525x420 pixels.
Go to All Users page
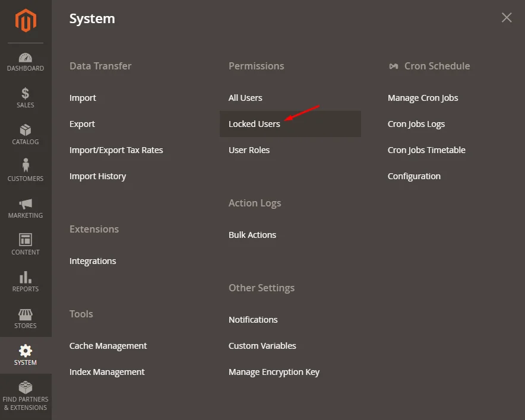pos(245,98)
